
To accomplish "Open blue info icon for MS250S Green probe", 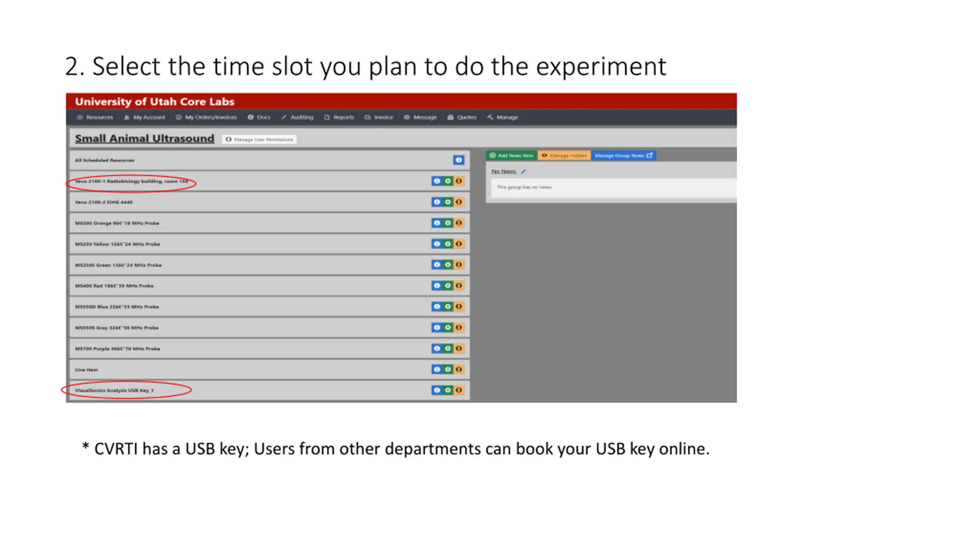I will 437,264.
